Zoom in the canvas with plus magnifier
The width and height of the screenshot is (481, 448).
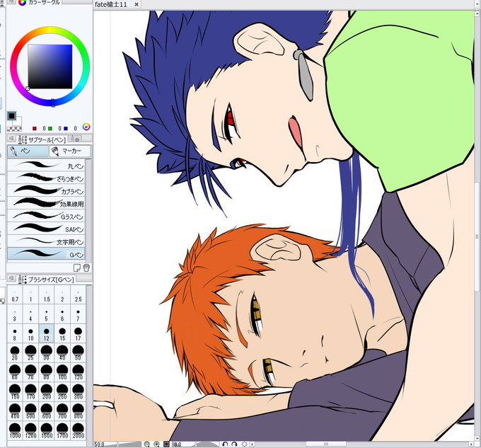pos(156,444)
